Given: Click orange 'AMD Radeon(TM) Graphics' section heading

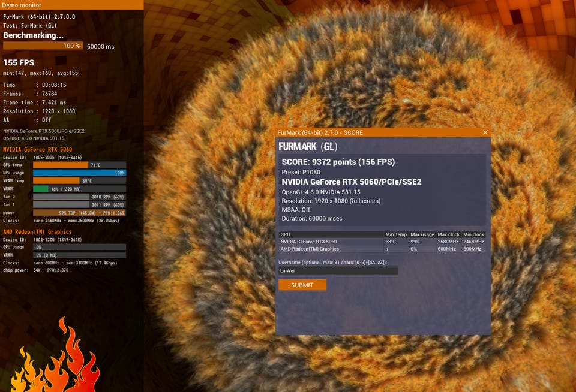Looking at the screenshot, I should [37, 231].
